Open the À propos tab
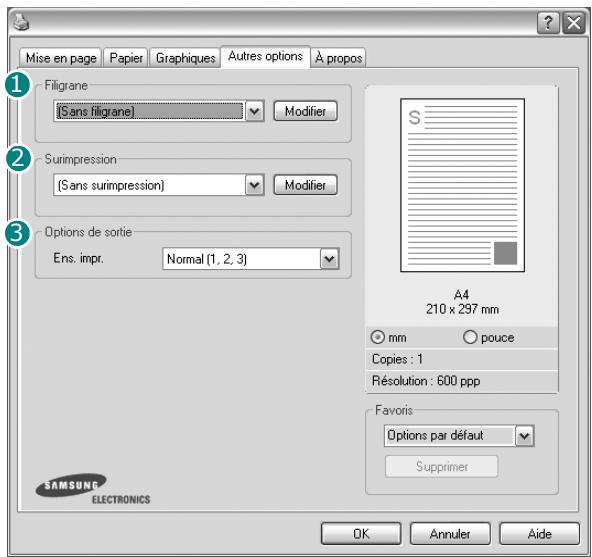The width and height of the screenshot is (592, 557). click(338, 58)
